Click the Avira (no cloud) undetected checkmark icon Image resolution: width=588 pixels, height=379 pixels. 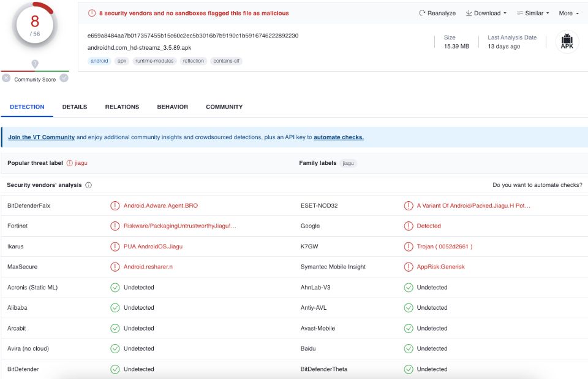tap(115, 349)
